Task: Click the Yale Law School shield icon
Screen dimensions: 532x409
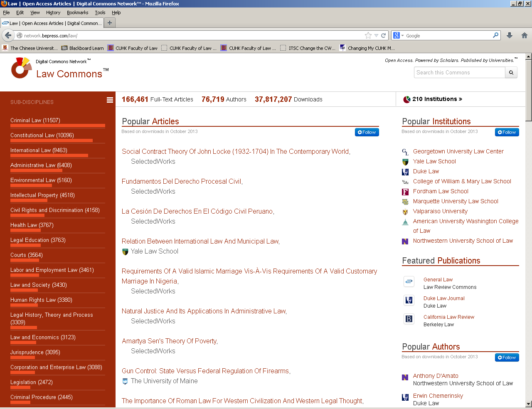Action: [405, 161]
